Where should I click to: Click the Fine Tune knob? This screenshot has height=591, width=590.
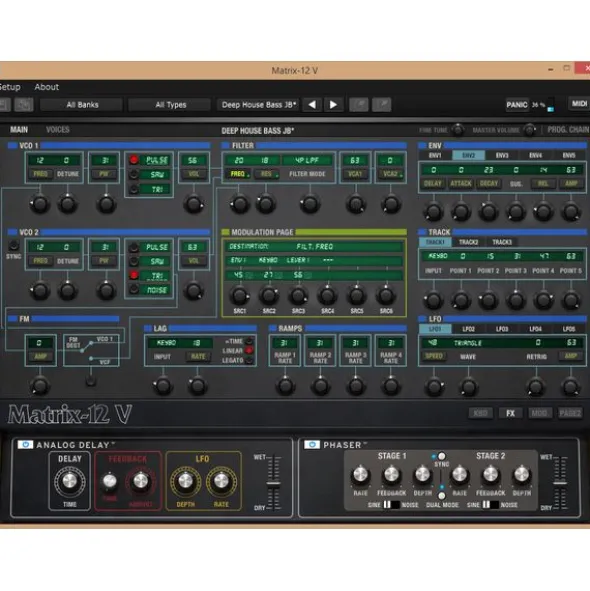point(458,130)
